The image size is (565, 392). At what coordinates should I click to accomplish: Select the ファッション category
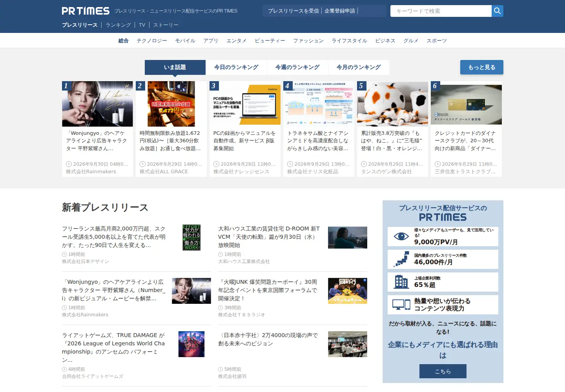[x=308, y=41]
